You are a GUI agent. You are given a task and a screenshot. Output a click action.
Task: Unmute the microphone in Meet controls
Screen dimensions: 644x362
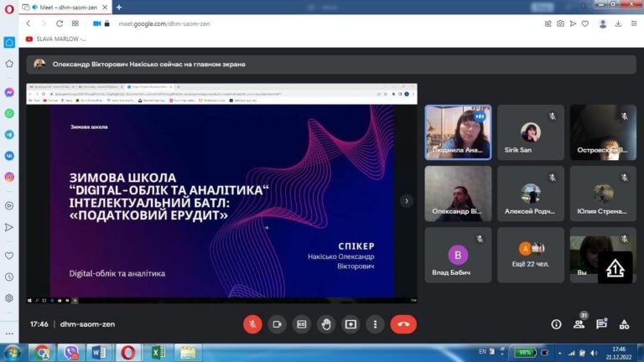[252, 324]
